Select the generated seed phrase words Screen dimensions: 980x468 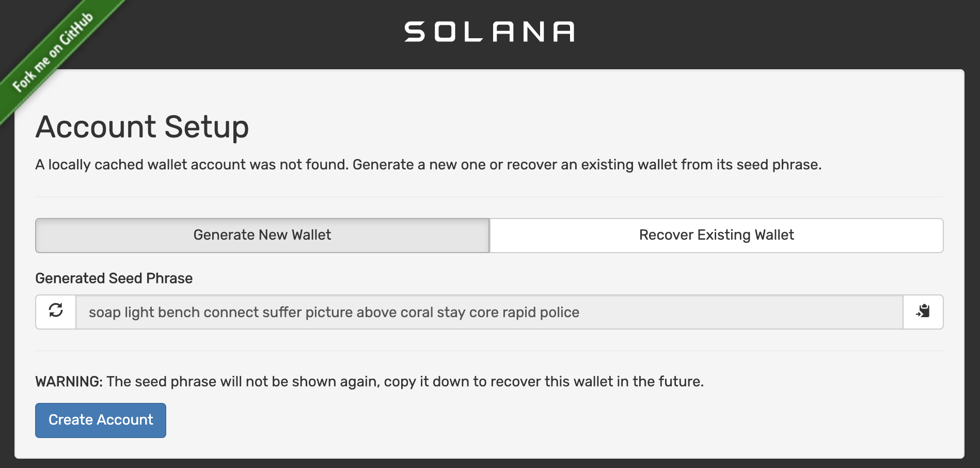click(334, 311)
